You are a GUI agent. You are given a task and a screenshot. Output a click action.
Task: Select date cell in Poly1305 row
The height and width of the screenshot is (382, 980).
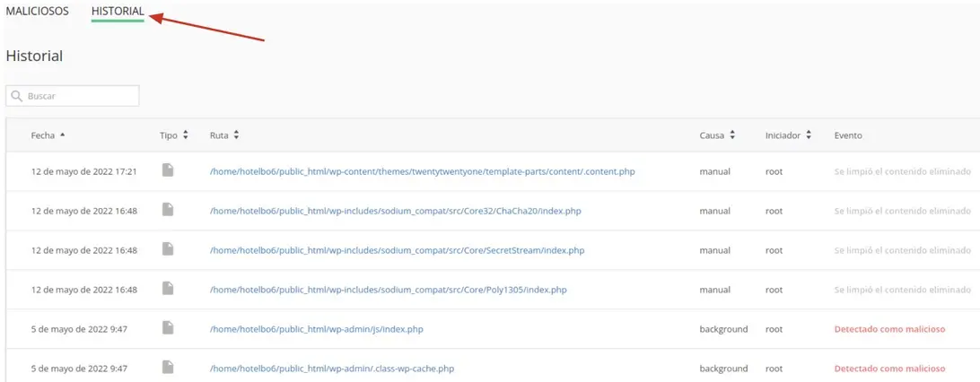pos(83,290)
